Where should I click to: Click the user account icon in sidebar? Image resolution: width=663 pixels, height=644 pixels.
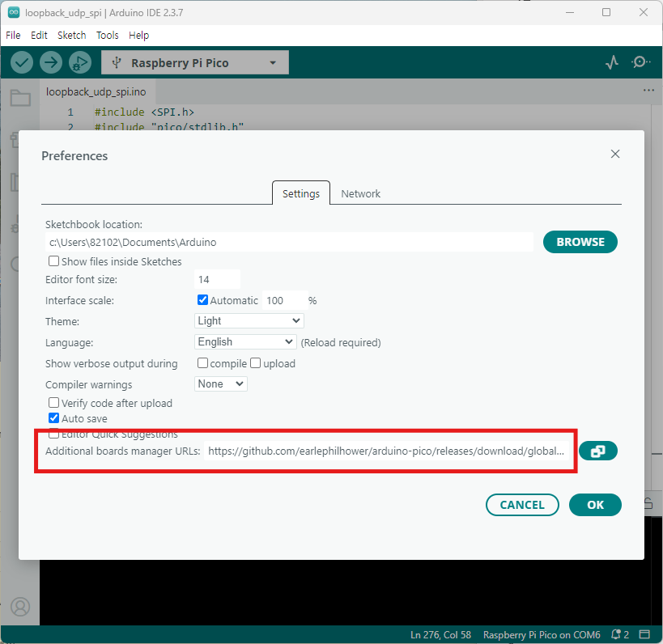20,607
